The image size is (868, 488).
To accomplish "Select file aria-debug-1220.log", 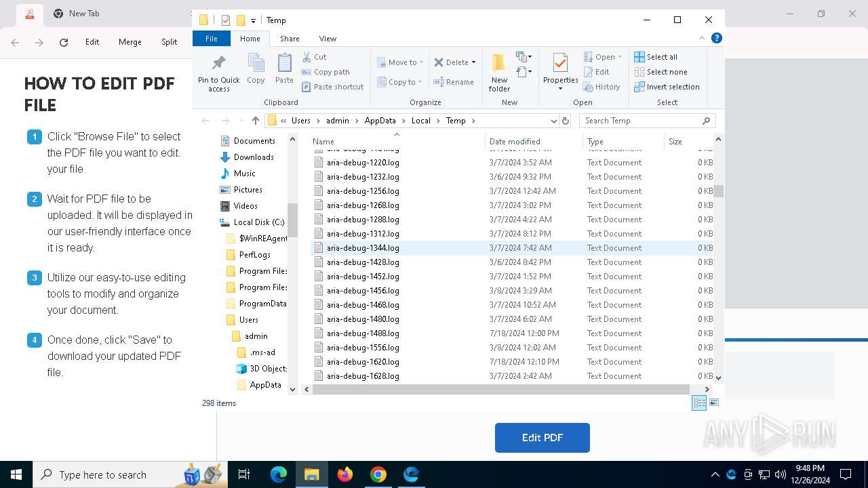I will 363,163.
